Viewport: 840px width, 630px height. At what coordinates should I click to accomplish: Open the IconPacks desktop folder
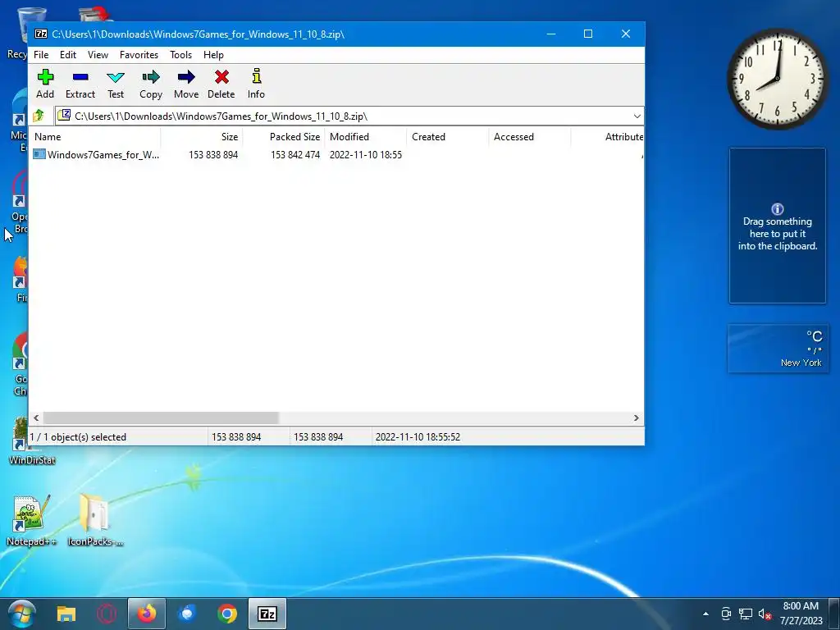tap(95, 521)
